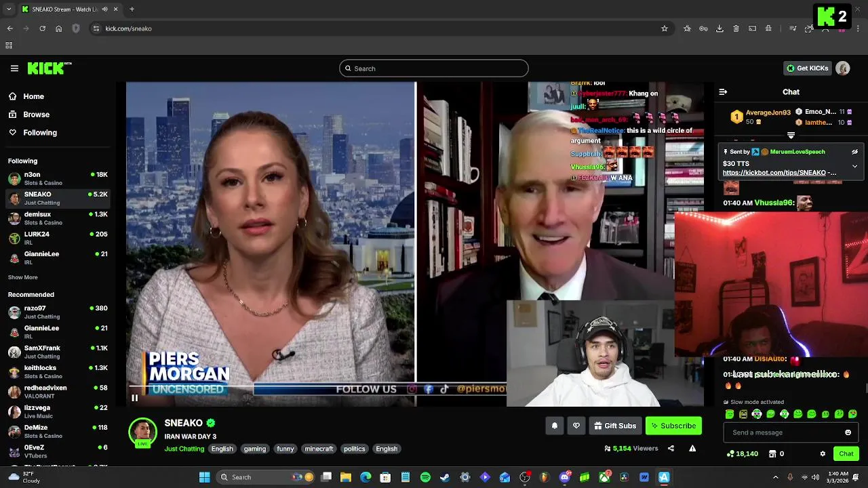Screen dimensions: 868x488
Task: Open lizzvega recommended channel
Action: point(58,411)
